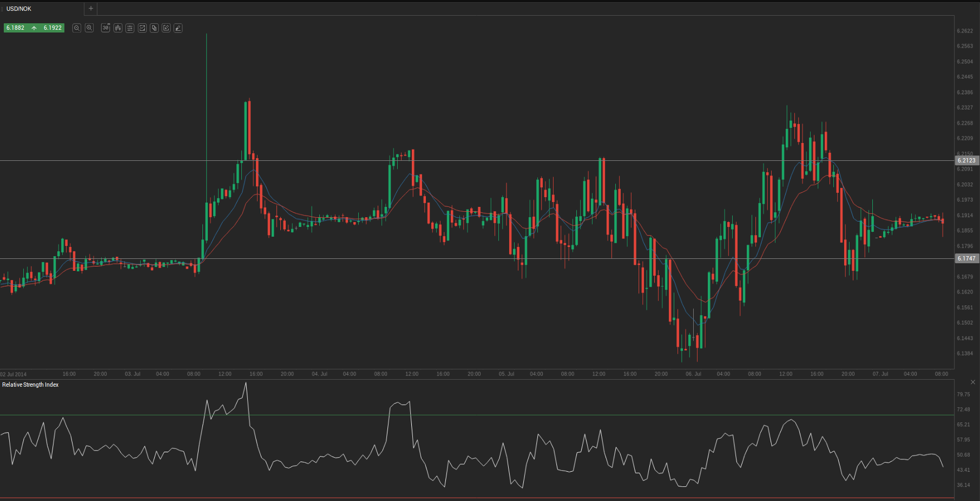Click the 06. Jul date label
The height and width of the screenshot is (501, 980).
click(693, 374)
